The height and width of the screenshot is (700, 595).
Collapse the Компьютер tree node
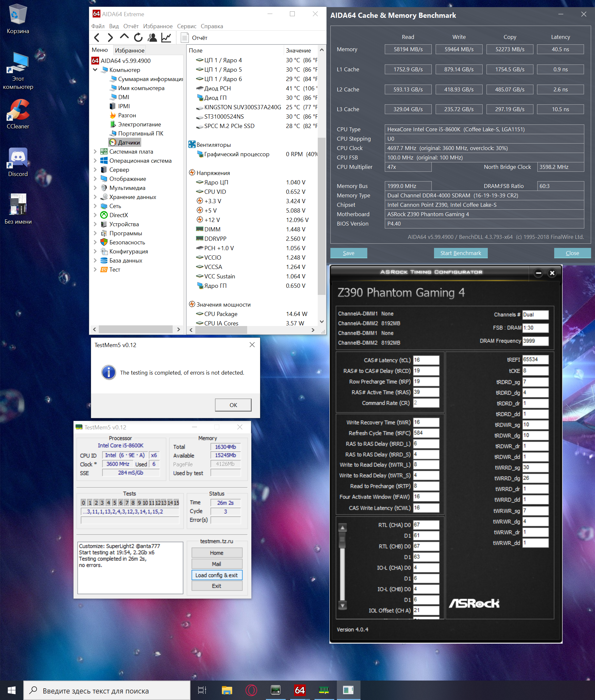click(95, 70)
